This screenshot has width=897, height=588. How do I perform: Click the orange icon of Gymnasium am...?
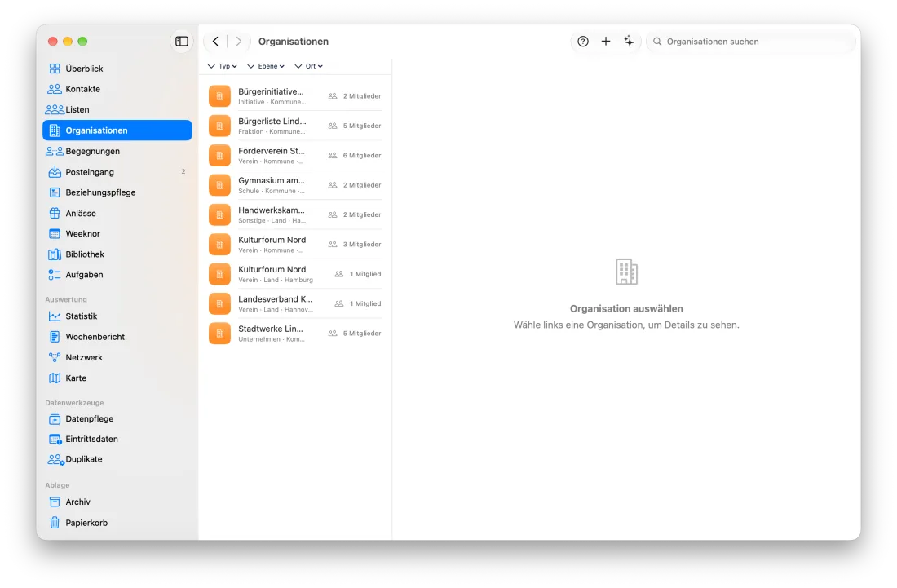219,185
